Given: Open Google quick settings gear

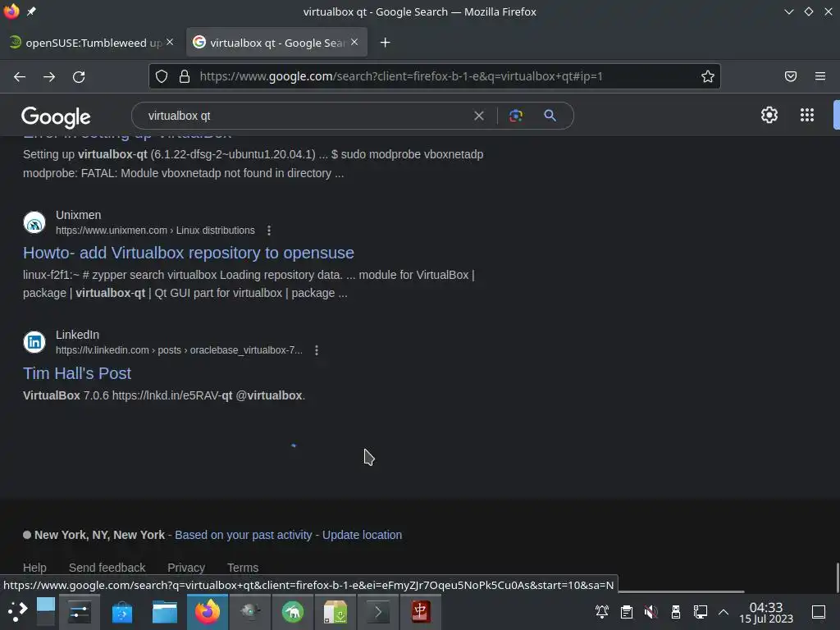Looking at the screenshot, I should [769, 115].
